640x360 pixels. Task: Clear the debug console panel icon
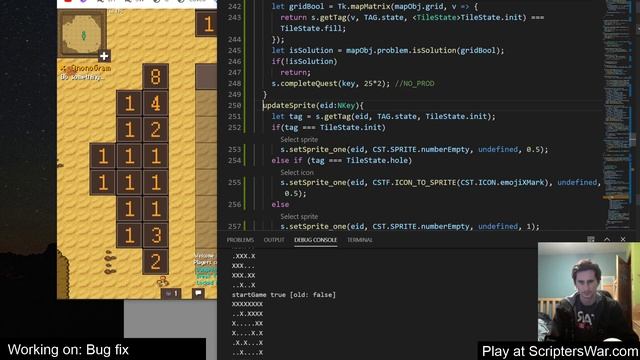(591, 240)
